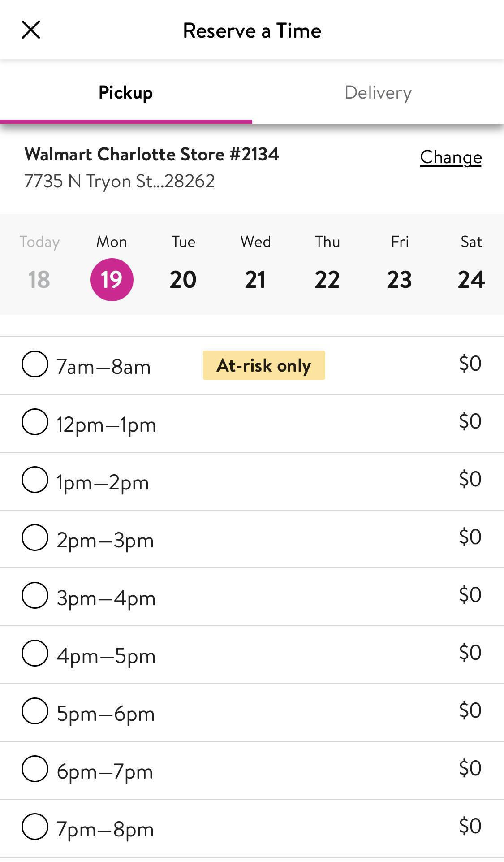Select the 4pm–5pm radio option
This screenshot has width=504, height=862.
[35, 653]
